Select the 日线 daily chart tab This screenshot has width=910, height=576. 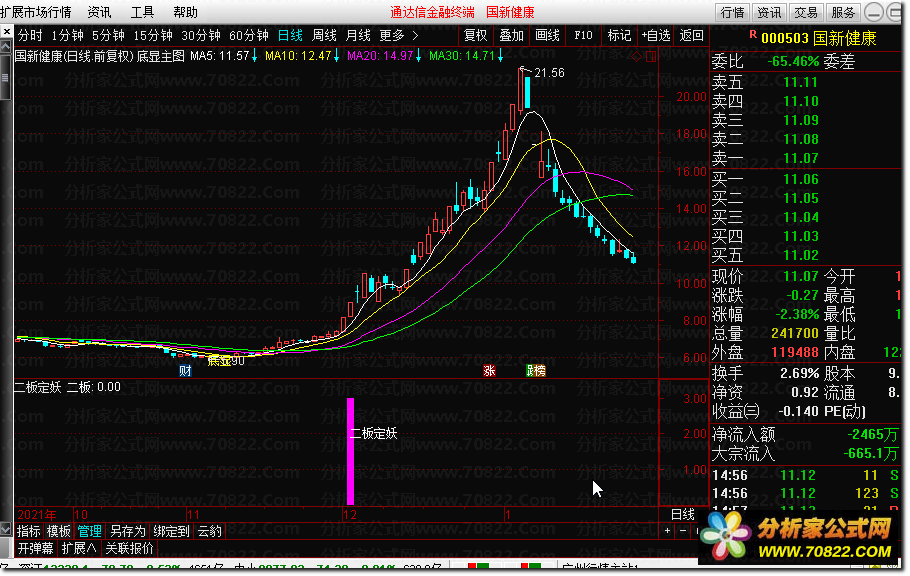[x=290, y=36]
